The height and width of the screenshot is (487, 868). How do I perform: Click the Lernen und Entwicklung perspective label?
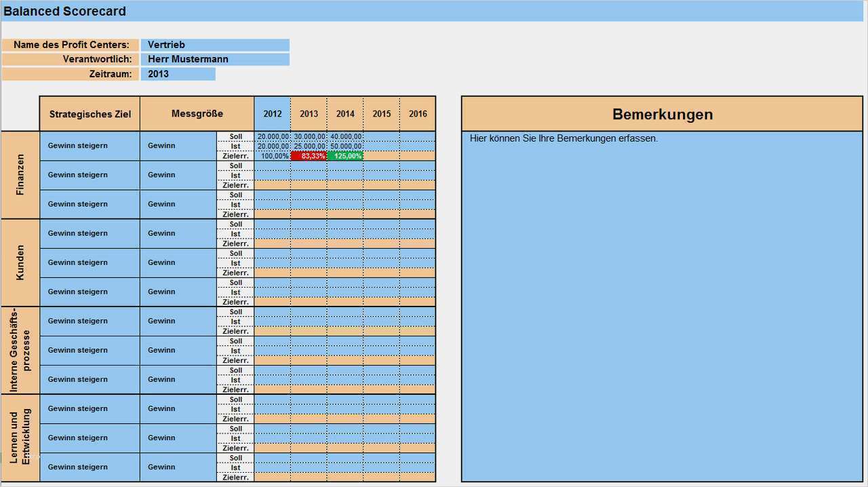tap(20, 437)
